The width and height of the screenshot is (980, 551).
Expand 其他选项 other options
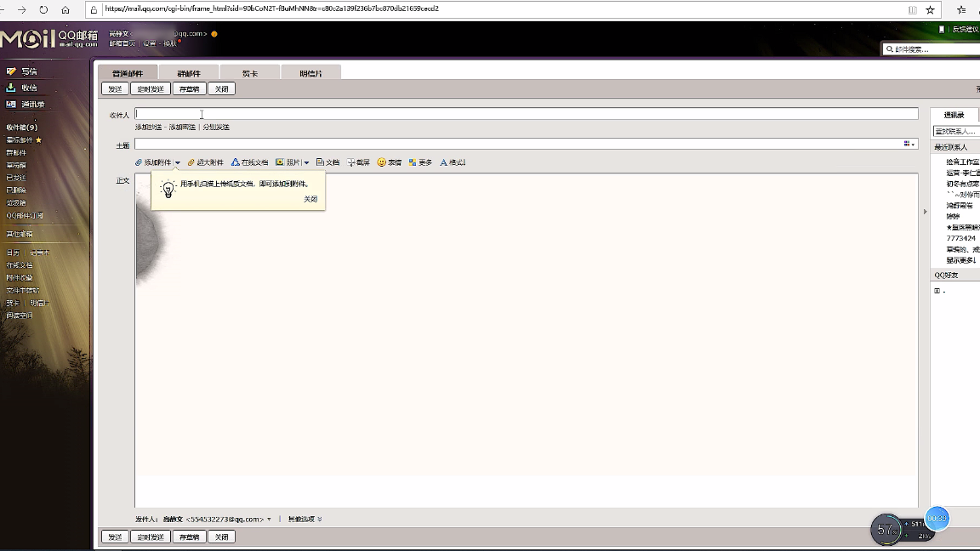(305, 520)
